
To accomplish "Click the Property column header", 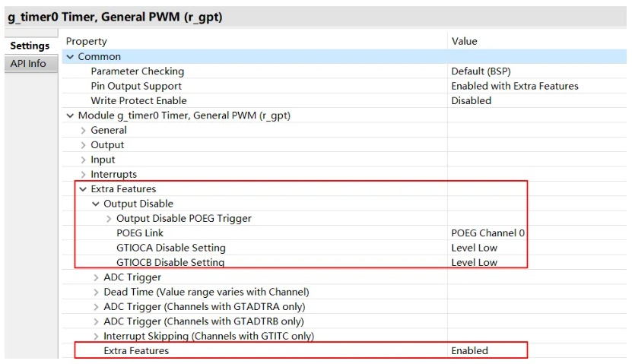I will click(x=86, y=42).
